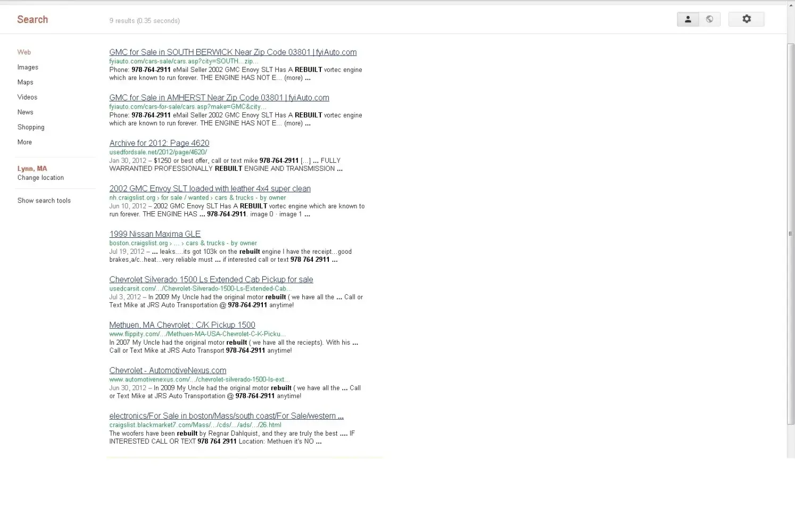
Task: Click the usedfordsale.net/2012/page/4620/ URL
Action: 158,152
